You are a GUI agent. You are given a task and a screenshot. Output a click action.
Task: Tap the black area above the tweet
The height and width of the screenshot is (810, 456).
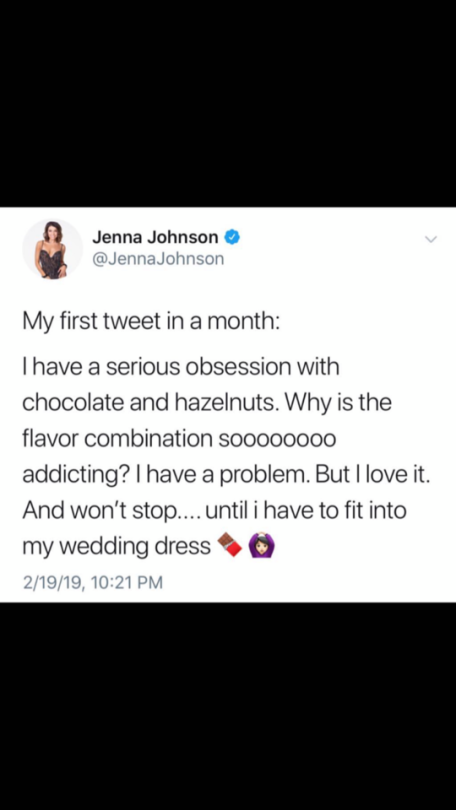228,103
